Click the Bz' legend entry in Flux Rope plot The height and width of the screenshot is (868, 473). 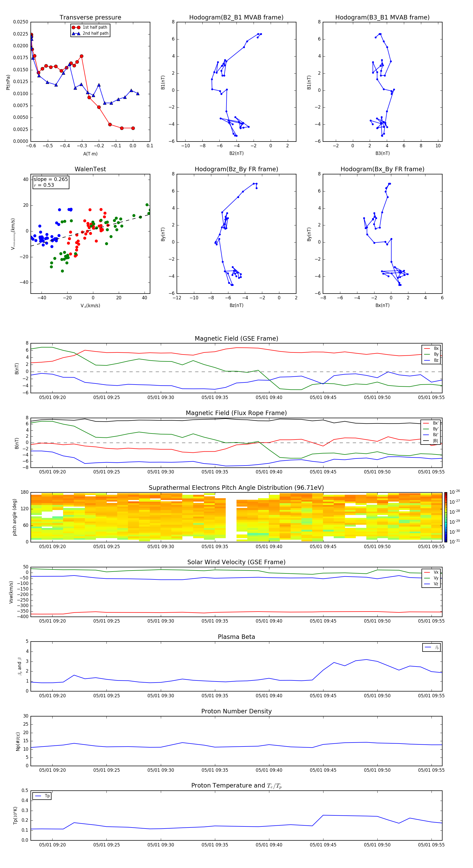pos(431,435)
